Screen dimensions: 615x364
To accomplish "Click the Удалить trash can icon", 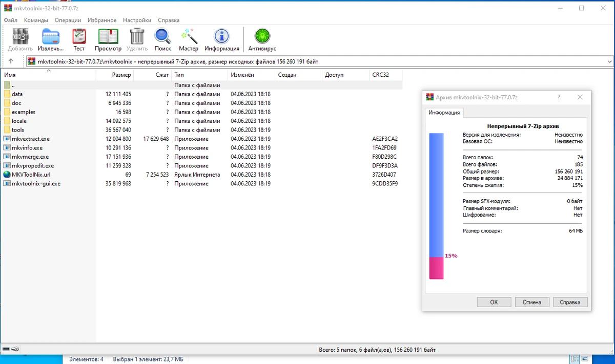I will pyautogui.click(x=137, y=36).
